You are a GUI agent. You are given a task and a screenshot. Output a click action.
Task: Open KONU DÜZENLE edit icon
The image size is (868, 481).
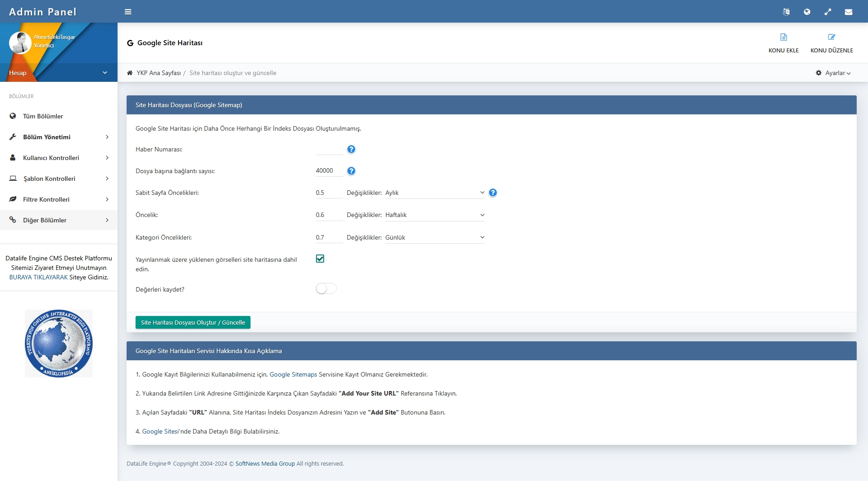click(x=831, y=37)
